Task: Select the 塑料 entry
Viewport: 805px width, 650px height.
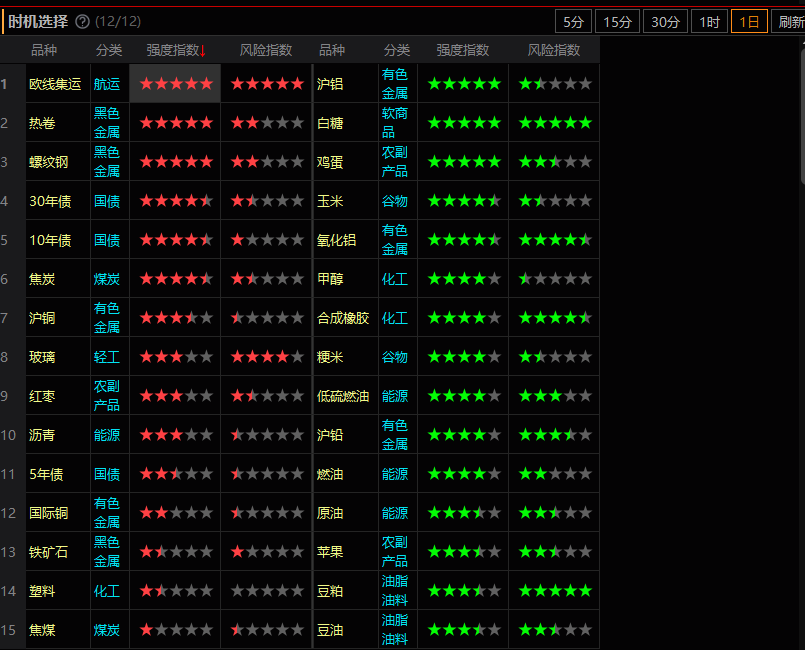Action: [42, 591]
